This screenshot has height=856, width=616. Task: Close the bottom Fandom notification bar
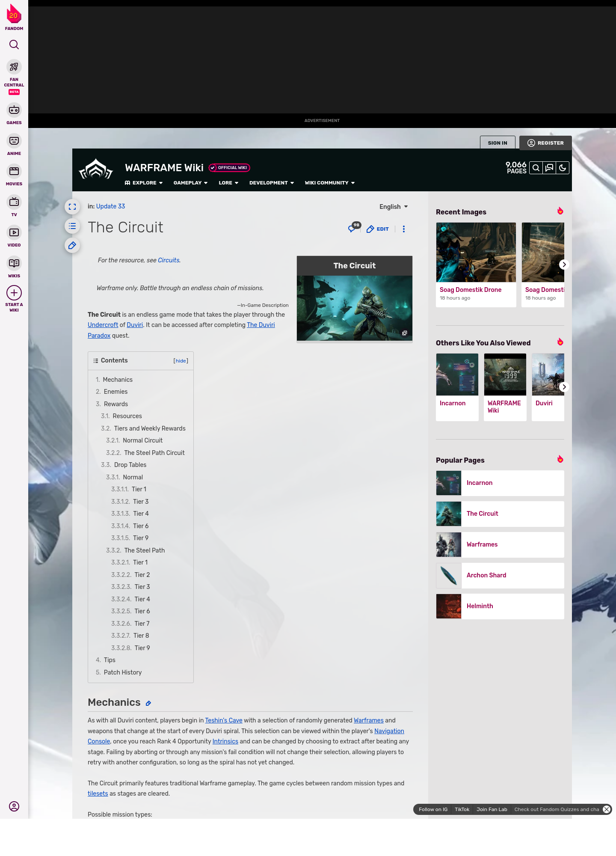click(607, 809)
